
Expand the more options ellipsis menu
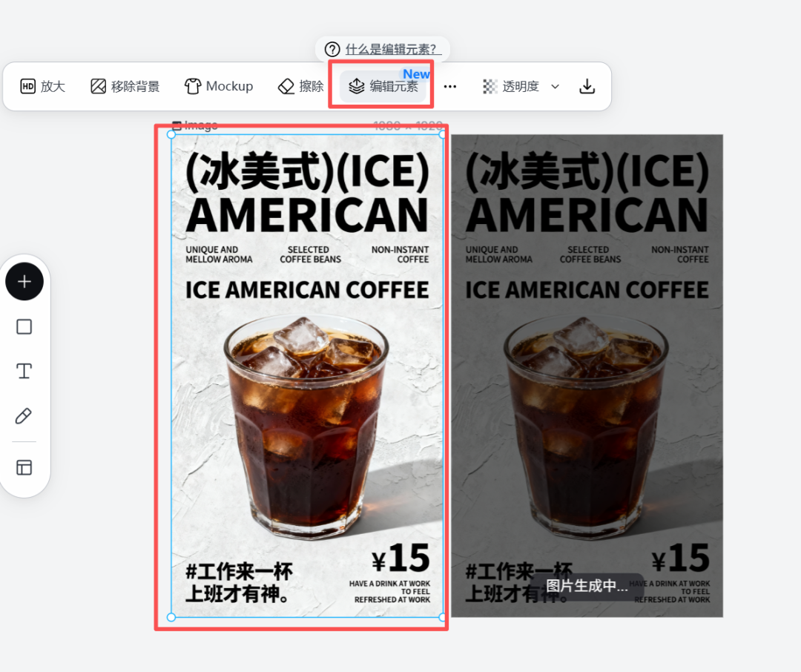tap(449, 86)
